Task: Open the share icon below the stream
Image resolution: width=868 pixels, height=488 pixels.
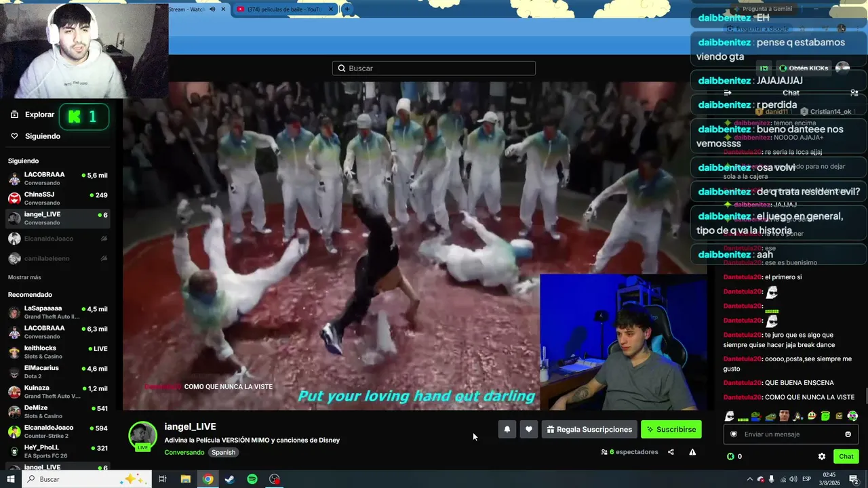Action: pyautogui.click(x=671, y=452)
